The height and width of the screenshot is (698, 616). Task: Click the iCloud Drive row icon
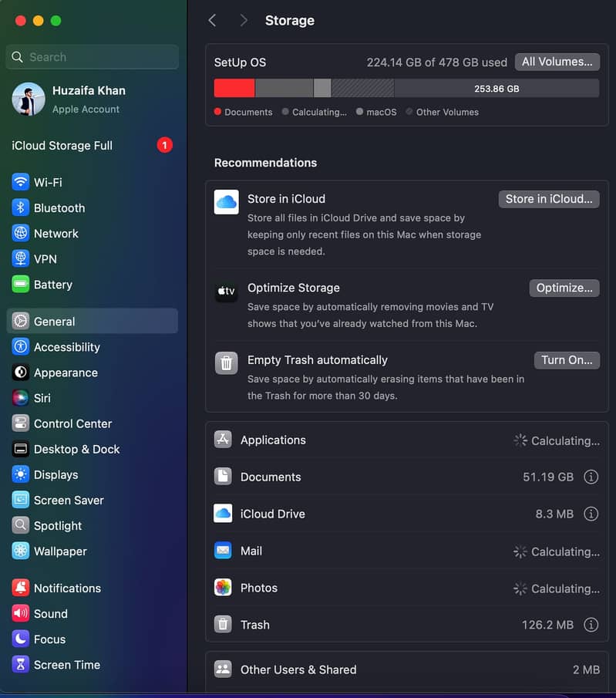(223, 513)
